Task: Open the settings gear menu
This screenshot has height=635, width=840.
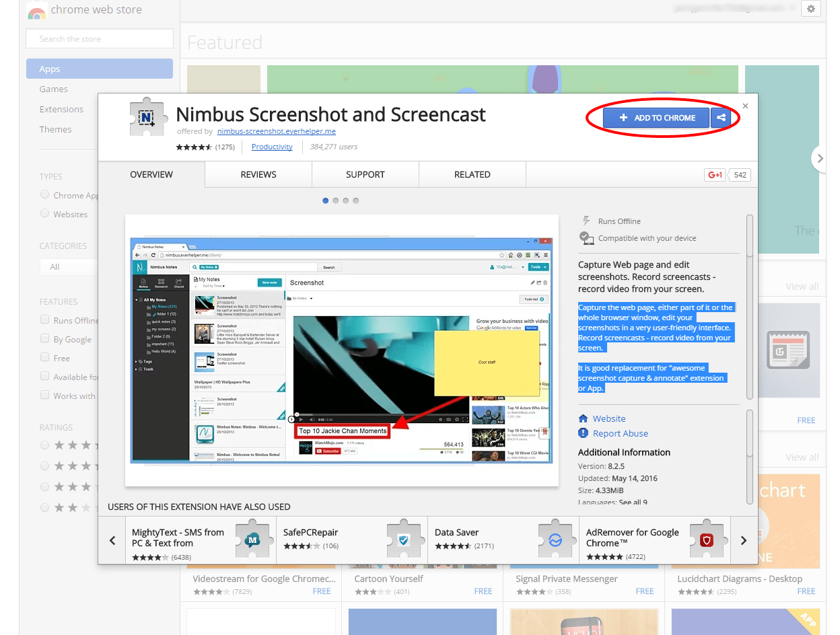Action: [811, 9]
